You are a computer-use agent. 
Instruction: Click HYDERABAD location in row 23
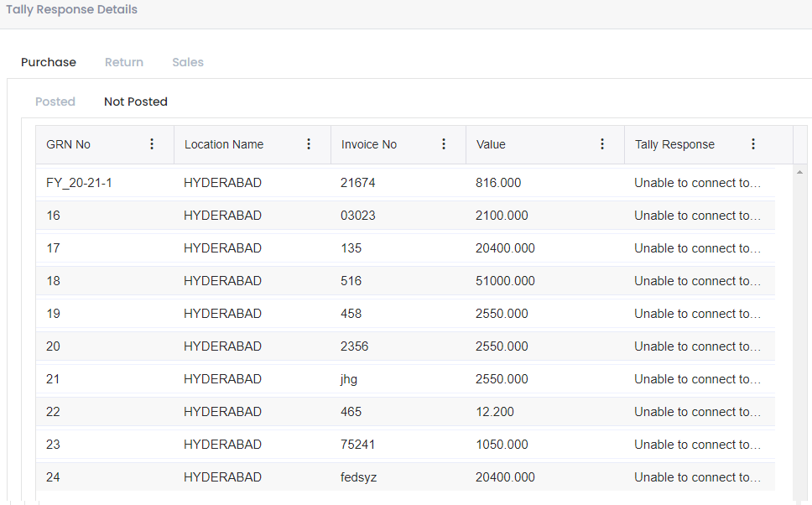coord(222,444)
